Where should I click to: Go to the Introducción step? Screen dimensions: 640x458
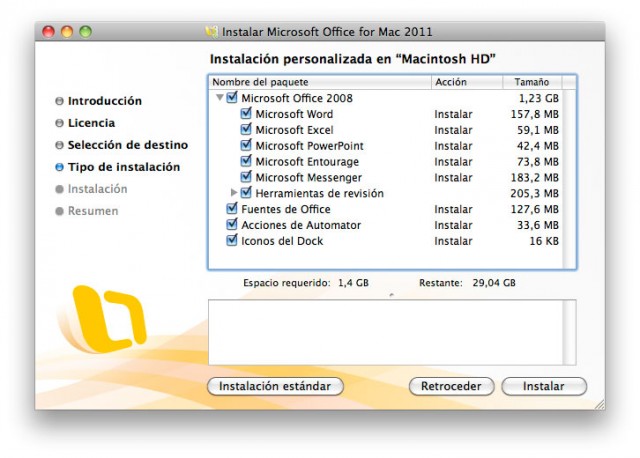[105, 101]
